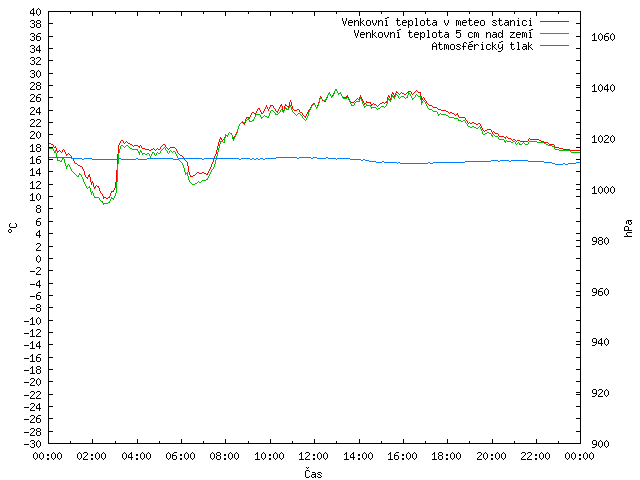Click x-axis tick label '20:00'
The height and width of the screenshot is (480, 640).
(491, 456)
